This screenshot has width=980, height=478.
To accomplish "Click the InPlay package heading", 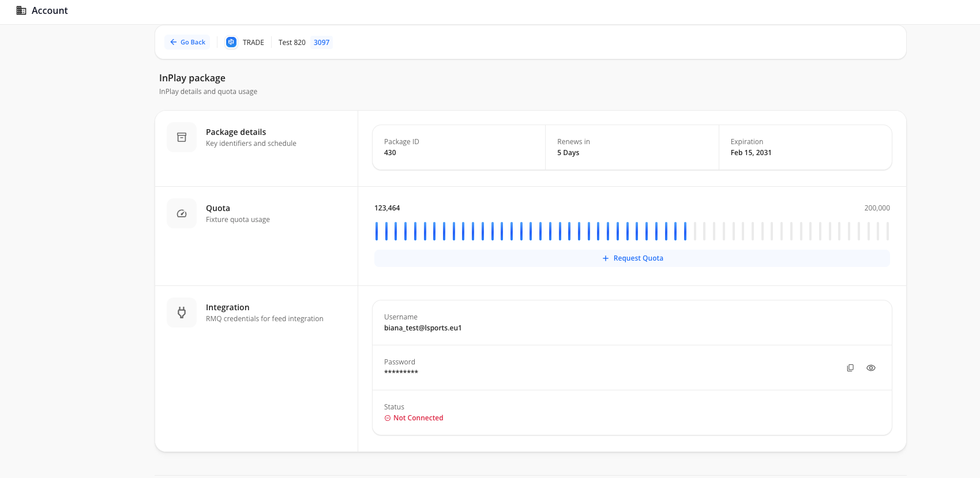I will (x=192, y=78).
